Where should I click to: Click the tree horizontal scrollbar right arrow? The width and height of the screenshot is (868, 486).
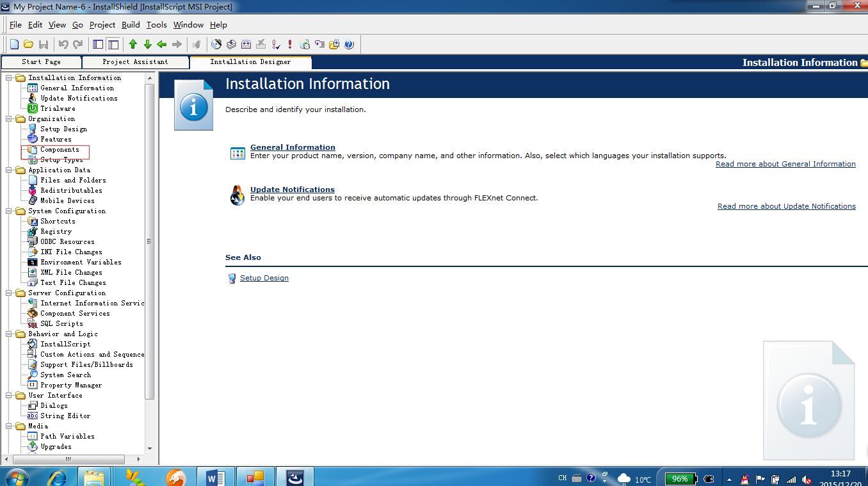(x=139, y=459)
